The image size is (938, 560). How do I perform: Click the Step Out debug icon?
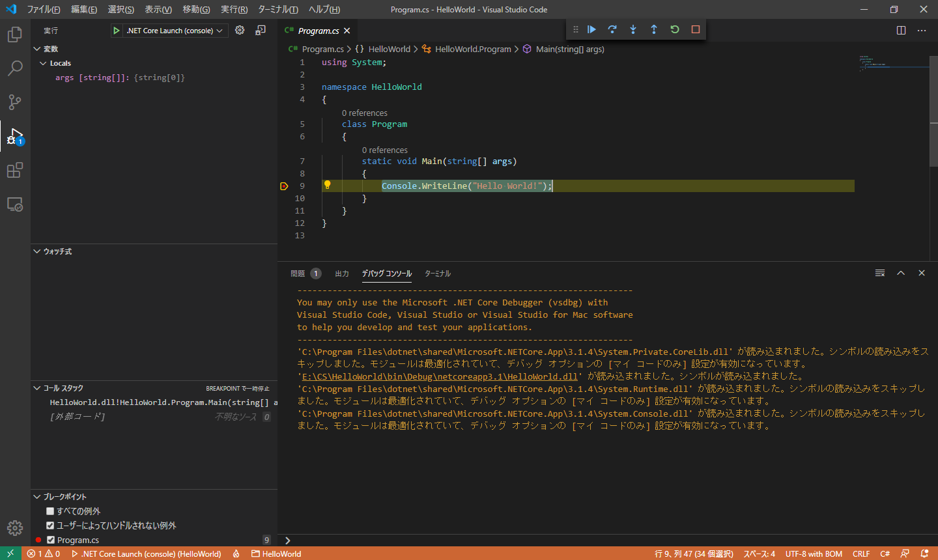(x=654, y=29)
